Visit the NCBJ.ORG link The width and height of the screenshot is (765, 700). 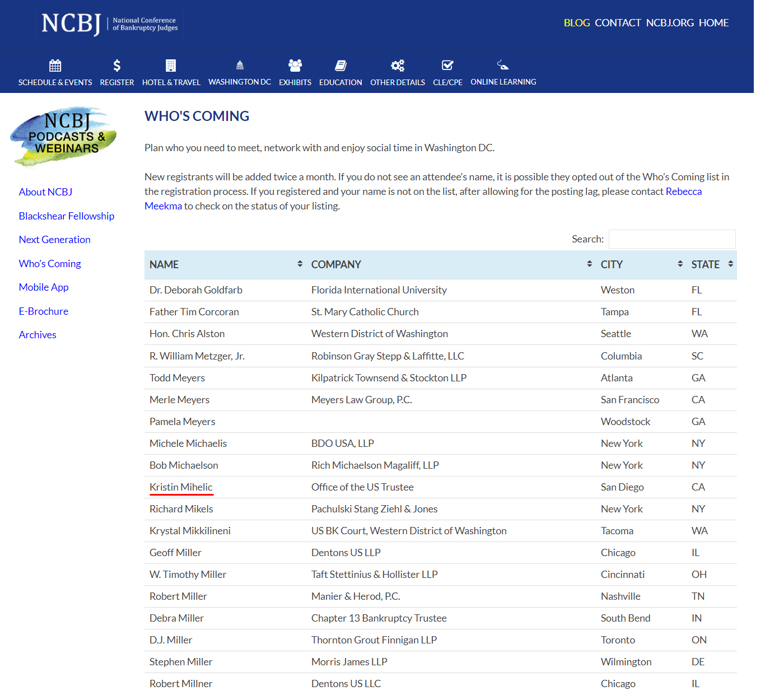pos(670,23)
